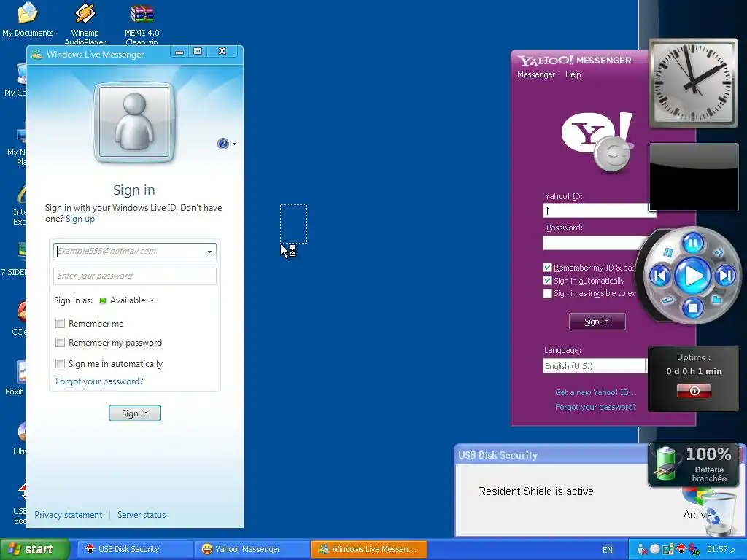Open the My Documents desktop icon
This screenshot has width=747, height=560.
click(28, 19)
